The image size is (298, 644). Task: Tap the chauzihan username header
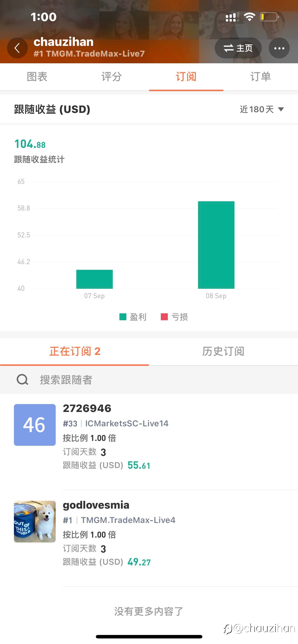tap(64, 42)
